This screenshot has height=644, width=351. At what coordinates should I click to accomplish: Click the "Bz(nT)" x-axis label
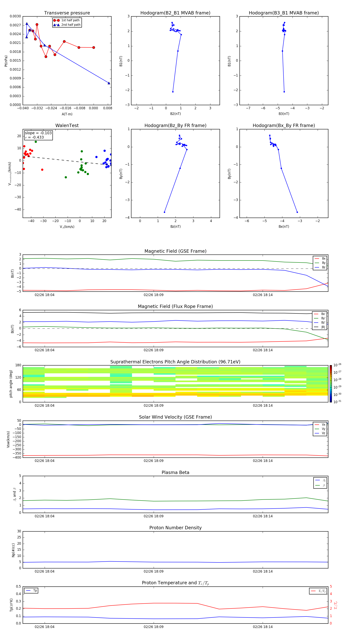coord(175,227)
